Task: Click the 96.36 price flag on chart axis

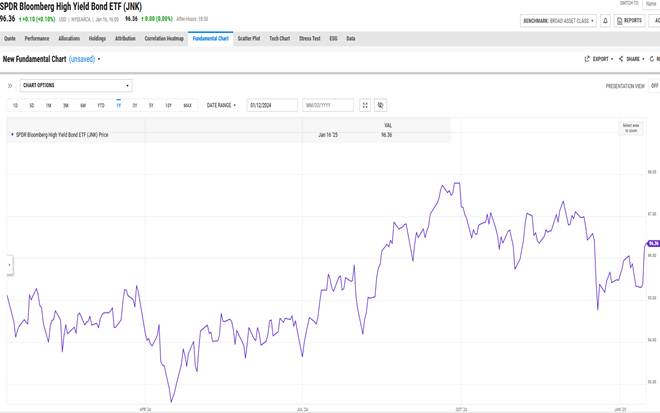Action: pos(653,243)
